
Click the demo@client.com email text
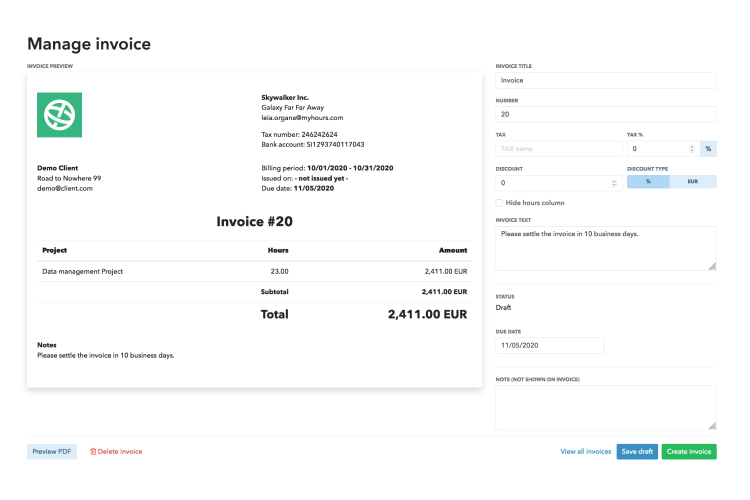(65, 189)
